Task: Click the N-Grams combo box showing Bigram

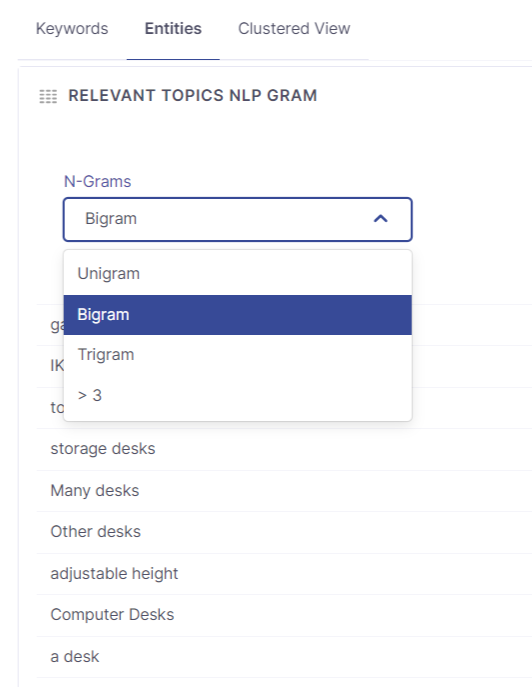Action: pyautogui.click(x=238, y=219)
